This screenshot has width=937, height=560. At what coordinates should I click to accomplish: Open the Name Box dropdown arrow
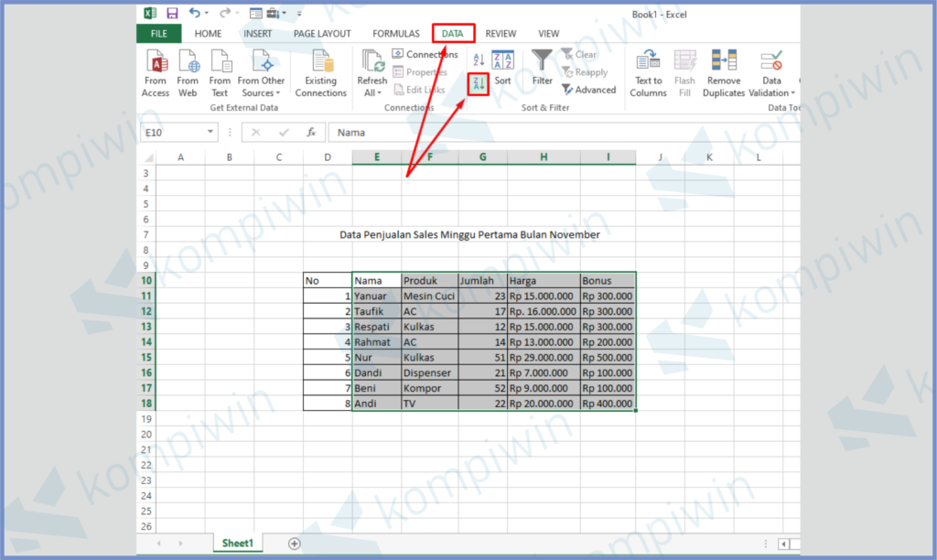(211, 133)
